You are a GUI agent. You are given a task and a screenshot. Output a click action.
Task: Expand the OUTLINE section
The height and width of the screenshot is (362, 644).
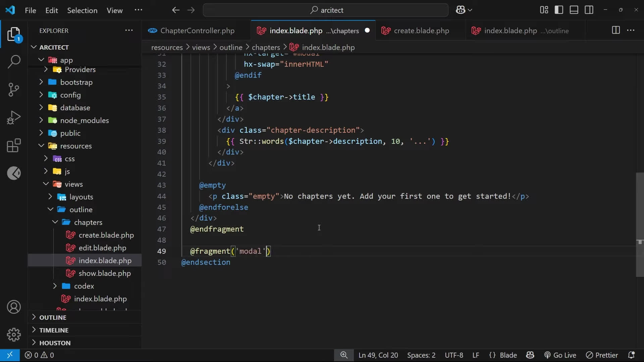point(53,317)
